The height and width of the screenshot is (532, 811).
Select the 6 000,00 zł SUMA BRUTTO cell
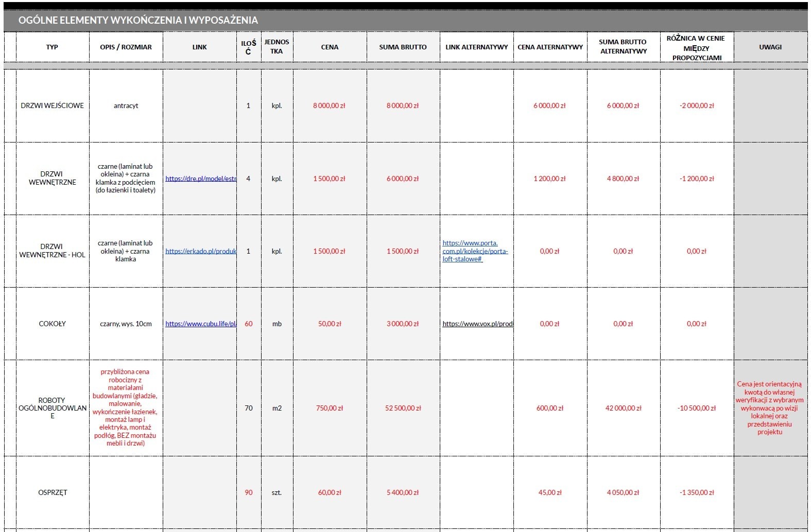403,179
